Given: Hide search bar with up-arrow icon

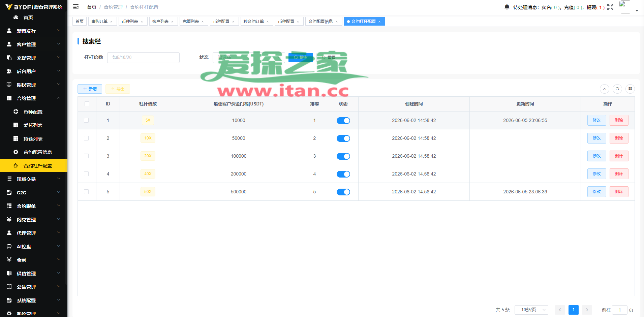Looking at the screenshot, I should click(x=605, y=89).
